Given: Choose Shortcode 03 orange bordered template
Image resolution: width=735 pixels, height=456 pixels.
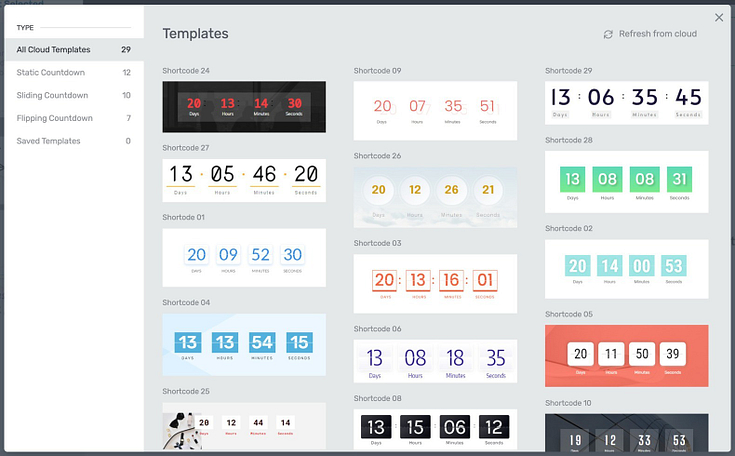Looking at the screenshot, I should coord(435,283).
